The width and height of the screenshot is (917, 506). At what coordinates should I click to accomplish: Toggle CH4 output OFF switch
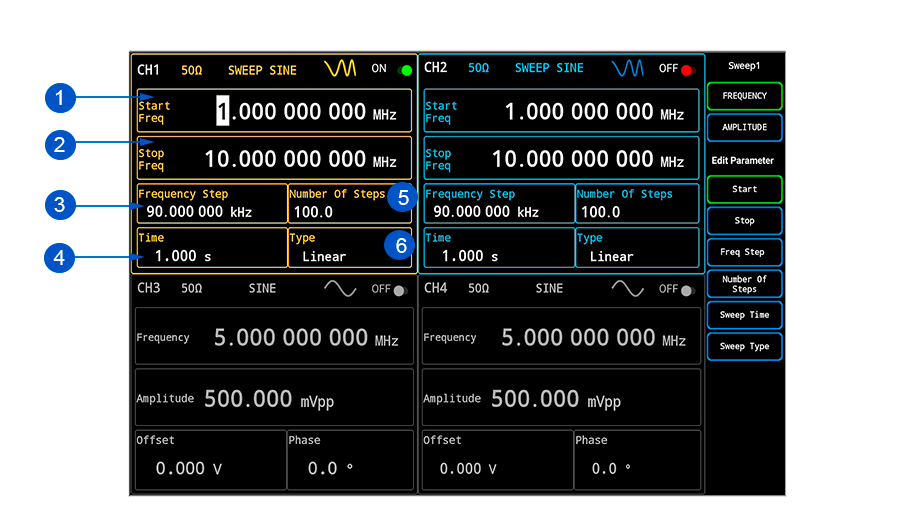(688, 290)
